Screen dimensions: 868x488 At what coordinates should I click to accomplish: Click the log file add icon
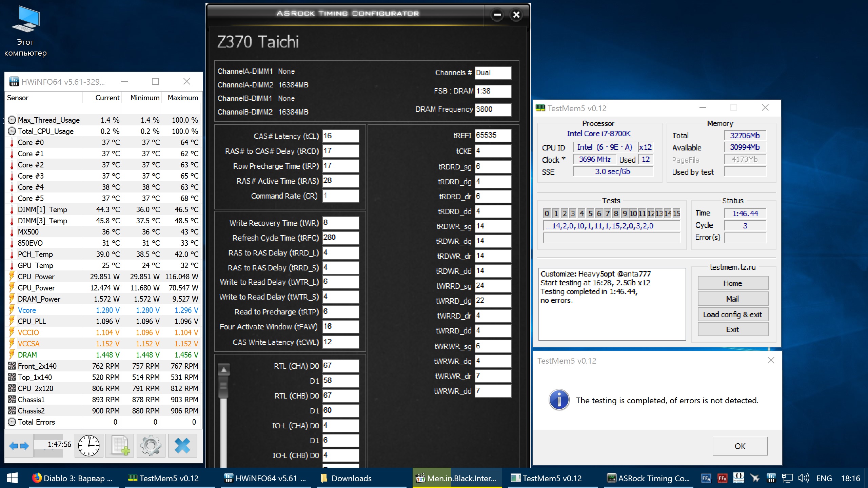[120, 446]
